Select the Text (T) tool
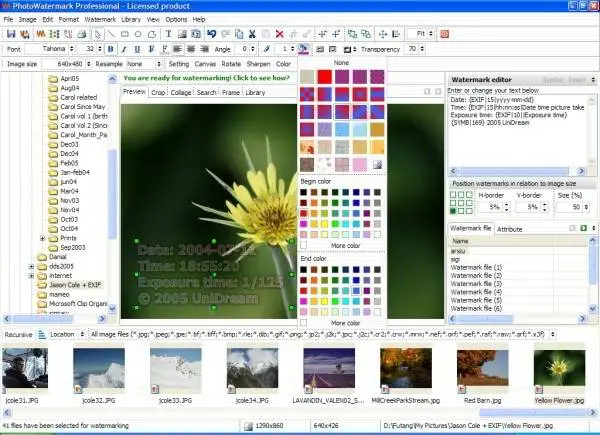600x435 pixels. click(x=168, y=34)
